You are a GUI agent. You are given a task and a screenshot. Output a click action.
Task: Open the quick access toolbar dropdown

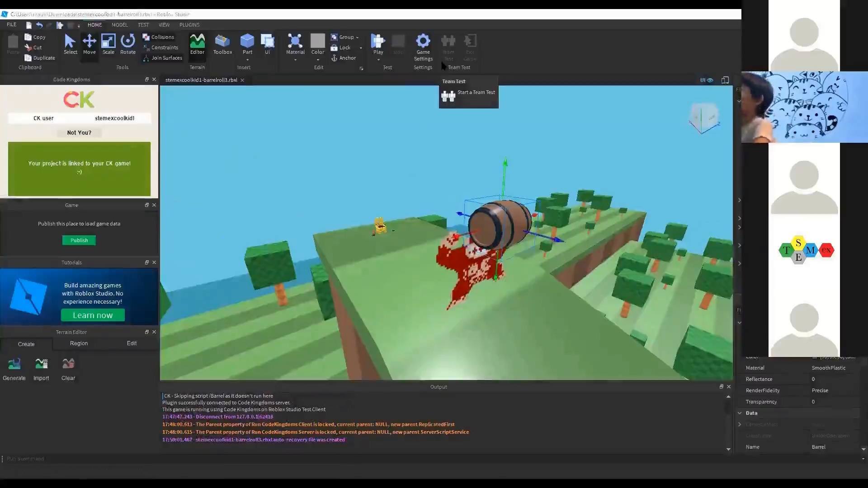(79, 26)
